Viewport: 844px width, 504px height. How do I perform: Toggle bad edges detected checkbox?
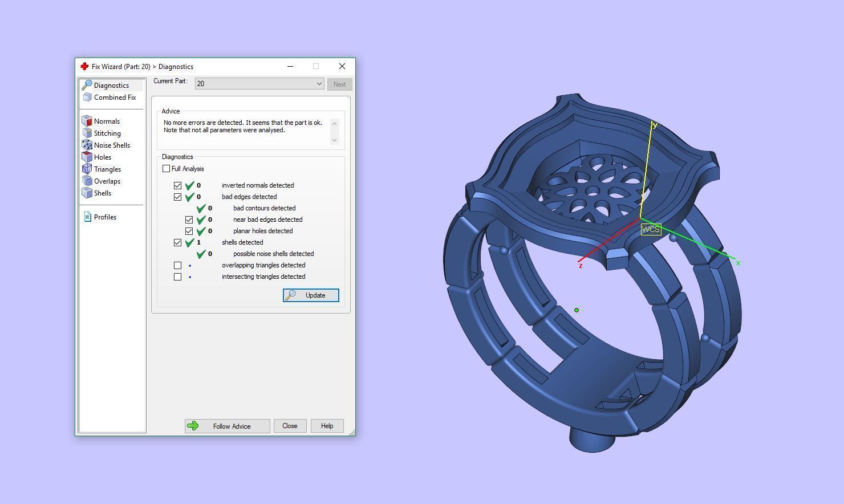click(177, 197)
